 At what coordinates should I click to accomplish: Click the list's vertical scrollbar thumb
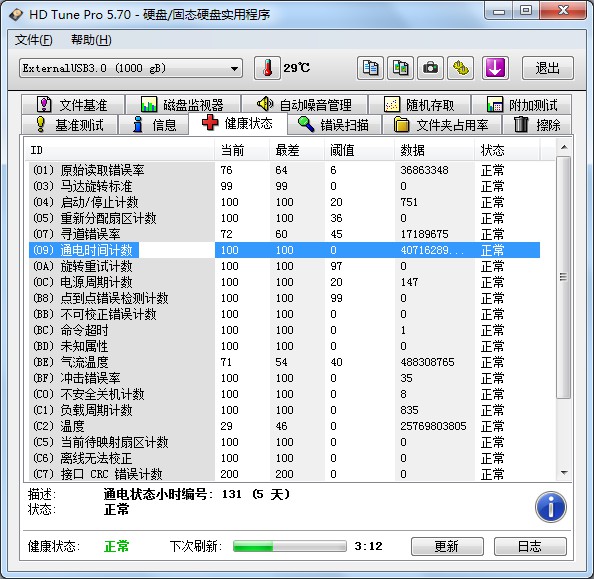pos(564,277)
